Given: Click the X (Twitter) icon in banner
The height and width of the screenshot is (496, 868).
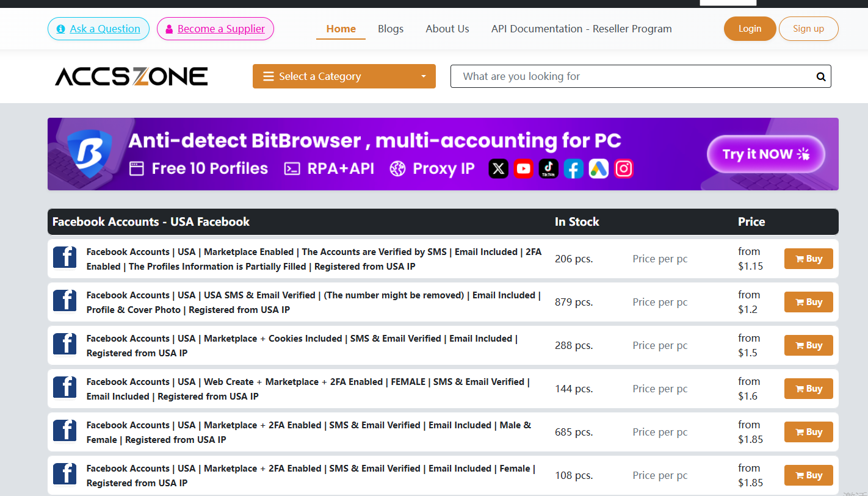Looking at the screenshot, I should 499,168.
